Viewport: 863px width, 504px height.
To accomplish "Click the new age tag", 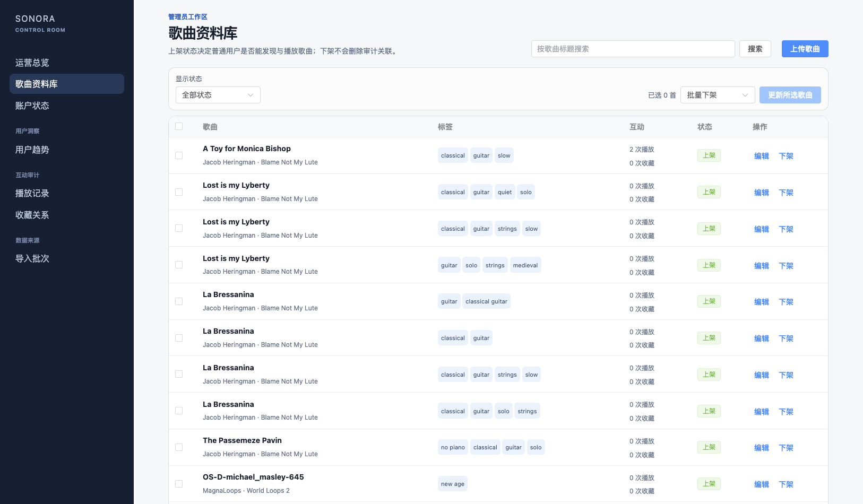I will point(453,484).
